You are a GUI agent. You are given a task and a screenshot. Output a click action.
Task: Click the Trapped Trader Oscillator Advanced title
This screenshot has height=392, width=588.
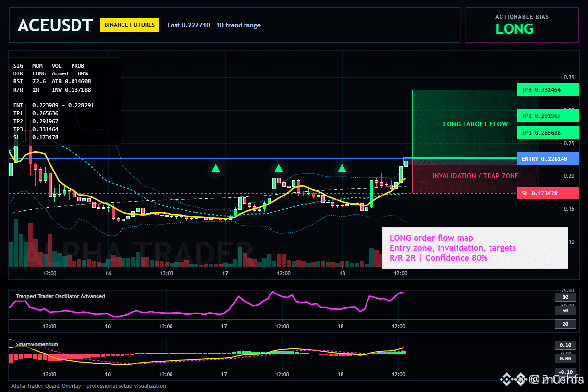60,296
